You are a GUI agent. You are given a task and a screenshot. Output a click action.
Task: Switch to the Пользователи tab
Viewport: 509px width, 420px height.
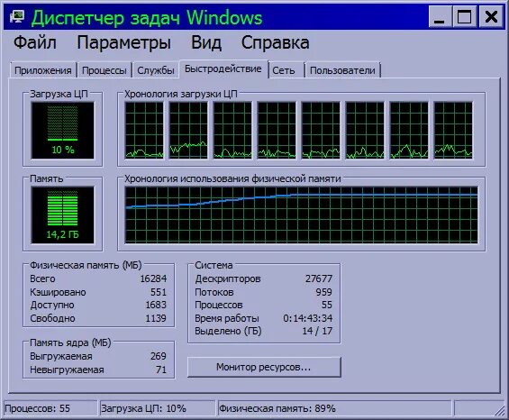342,70
